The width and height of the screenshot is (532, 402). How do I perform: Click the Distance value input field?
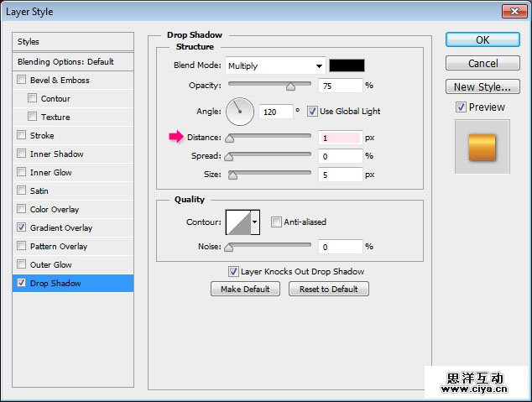pos(339,138)
